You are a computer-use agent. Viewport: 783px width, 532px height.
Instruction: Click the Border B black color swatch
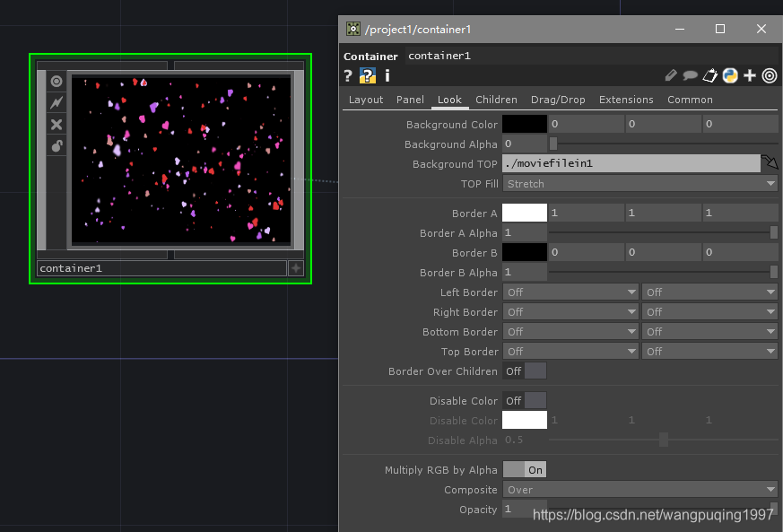(x=525, y=252)
